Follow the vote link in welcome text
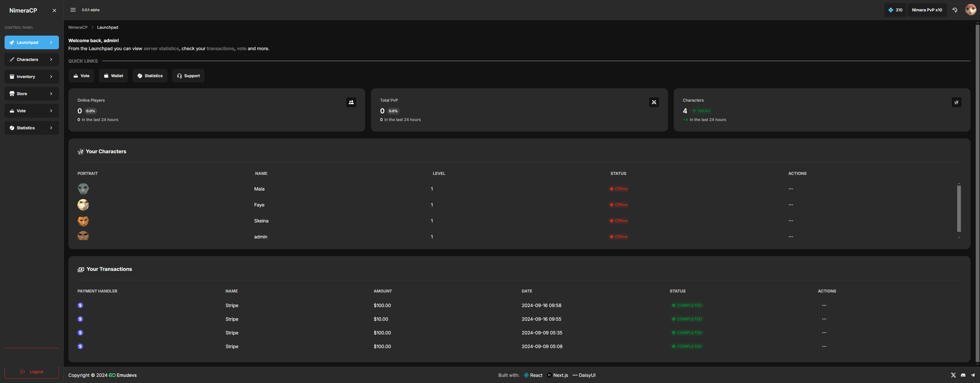Screen dimensions: 980x383 pyautogui.click(x=242, y=49)
